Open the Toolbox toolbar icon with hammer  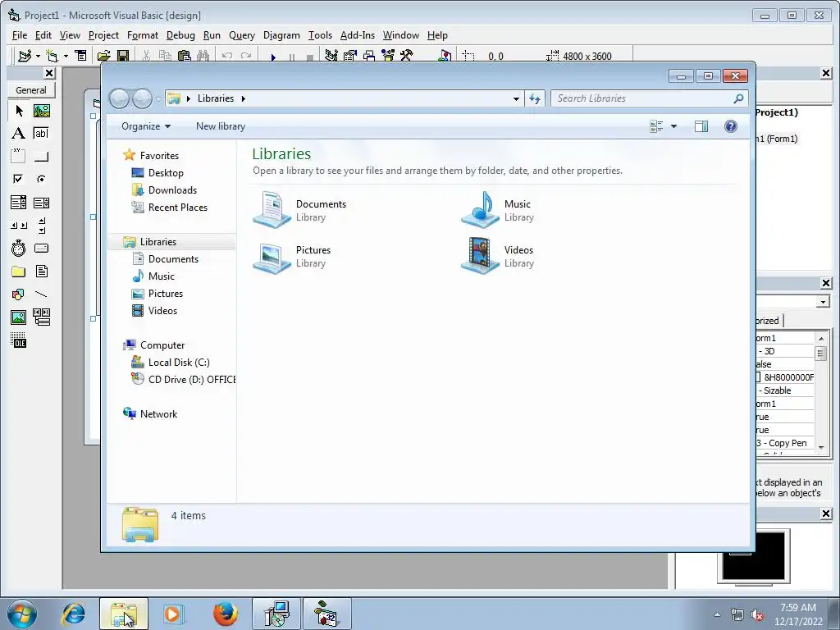tap(407, 56)
